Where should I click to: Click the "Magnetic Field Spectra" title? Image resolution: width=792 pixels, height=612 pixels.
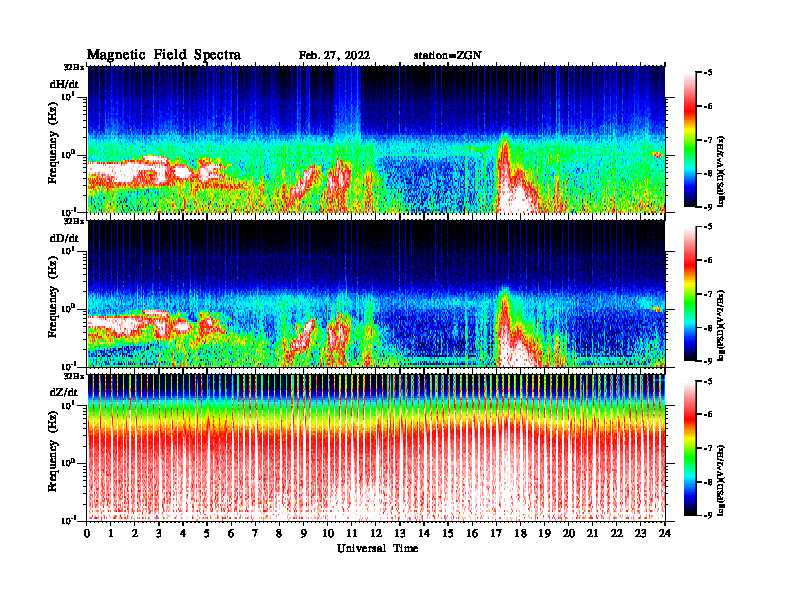point(164,55)
